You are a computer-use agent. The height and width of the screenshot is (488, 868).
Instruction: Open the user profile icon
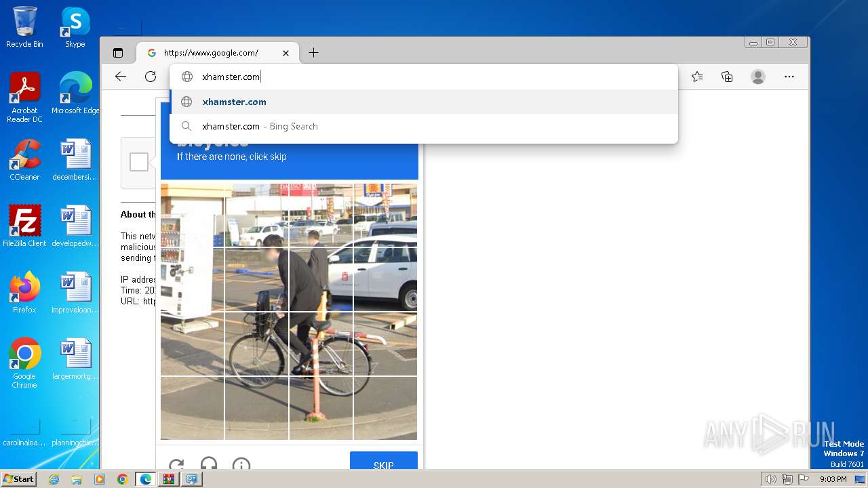pyautogui.click(x=758, y=77)
